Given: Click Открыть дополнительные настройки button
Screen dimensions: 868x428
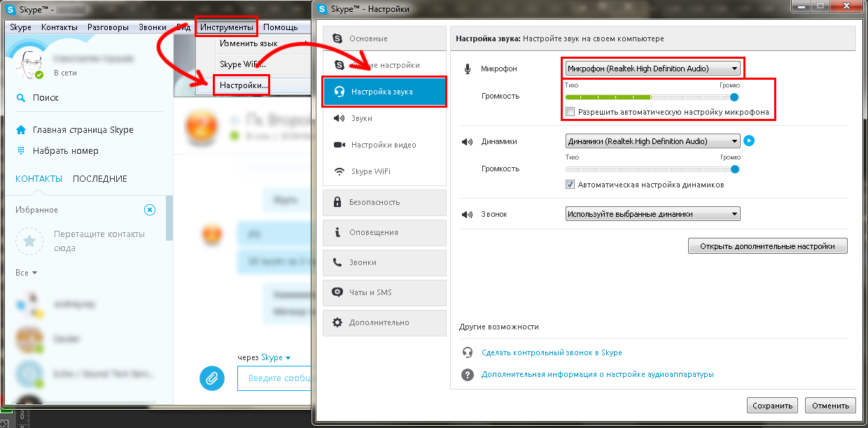Looking at the screenshot, I should point(768,246).
